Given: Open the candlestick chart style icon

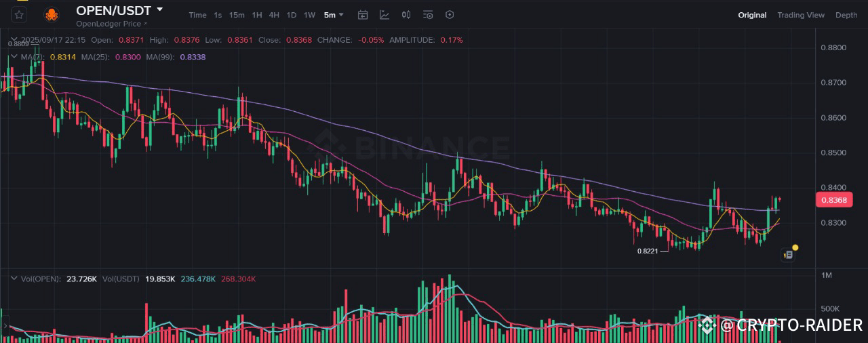Looking at the screenshot, I should tap(406, 15).
